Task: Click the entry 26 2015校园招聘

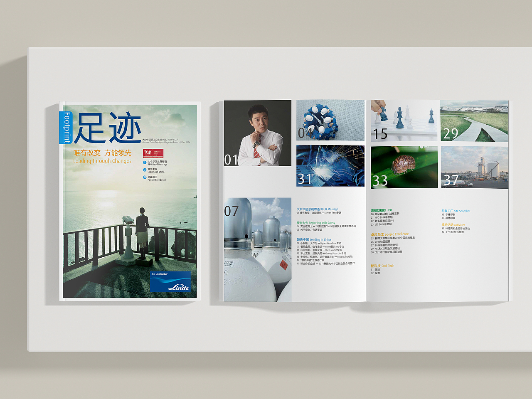Action: click(381, 241)
